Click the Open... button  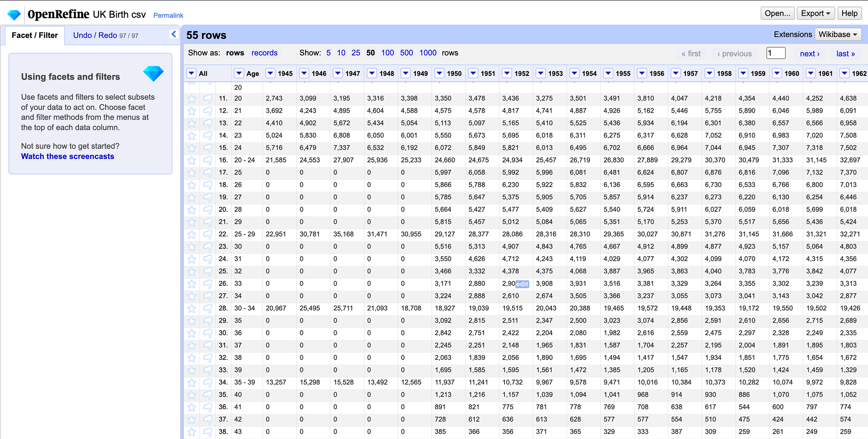(778, 14)
